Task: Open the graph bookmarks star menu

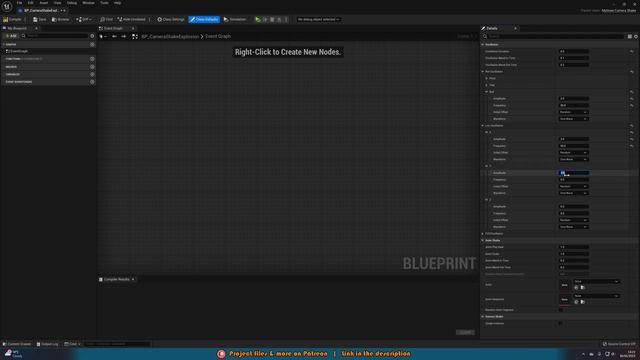Action: click(103, 36)
